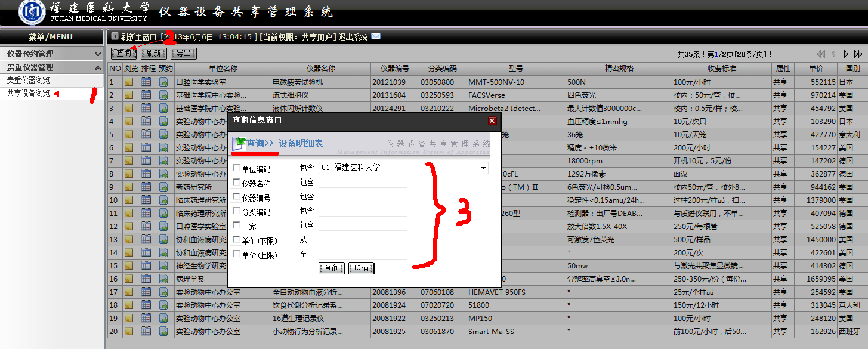This screenshot has height=349, width=868.
Task: Click the 仪器编号 text input in dialog
Action: pos(363,197)
